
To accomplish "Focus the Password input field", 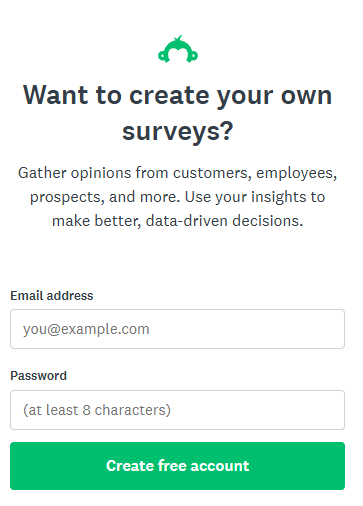I will pyautogui.click(x=177, y=410).
